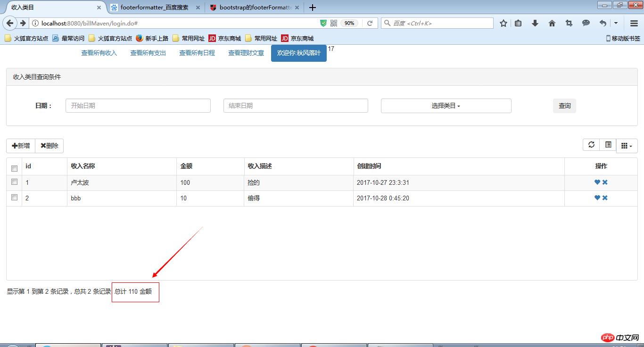Viewport: 644px width, 347px height.
Task: Tick the checkbox for row 卢太波
Action: (x=14, y=182)
